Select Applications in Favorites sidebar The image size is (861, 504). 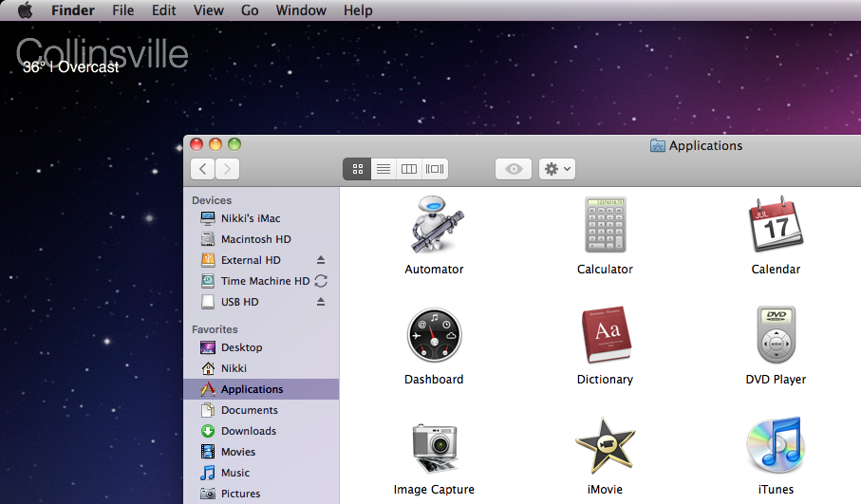click(x=261, y=389)
